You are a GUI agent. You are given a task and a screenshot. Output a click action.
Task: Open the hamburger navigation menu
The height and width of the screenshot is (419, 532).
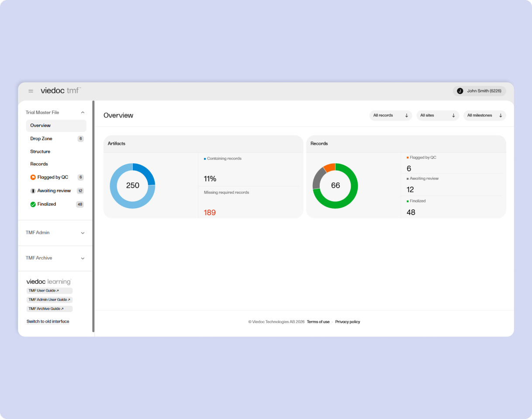[31, 91]
